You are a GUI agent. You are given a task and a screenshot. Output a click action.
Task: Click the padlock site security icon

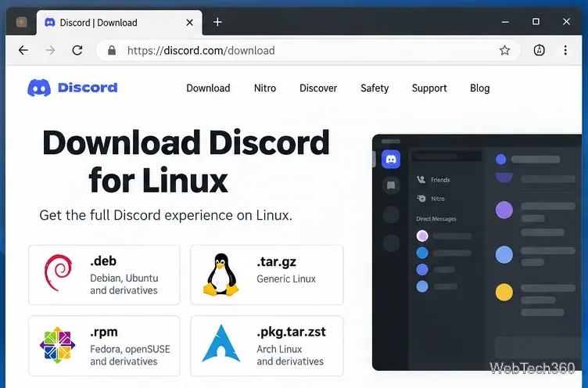click(112, 50)
